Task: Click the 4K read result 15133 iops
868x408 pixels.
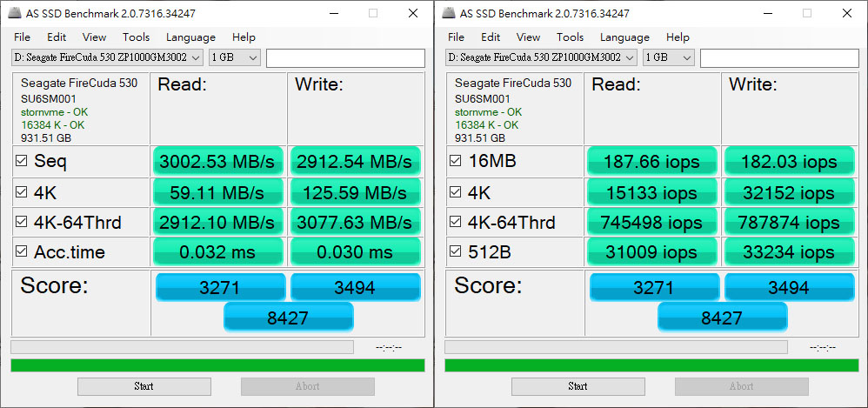Action: (x=651, y=192)
